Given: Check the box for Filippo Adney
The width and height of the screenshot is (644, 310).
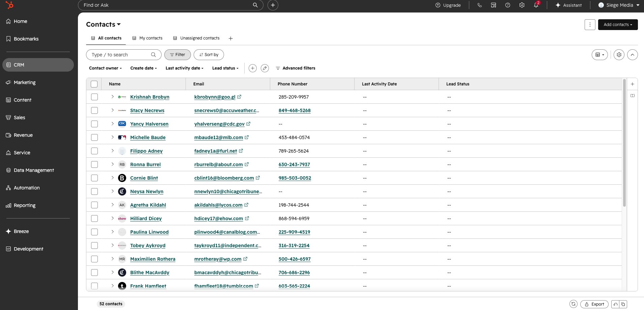Looking at the screenshot, I should [x=94, y=151].
